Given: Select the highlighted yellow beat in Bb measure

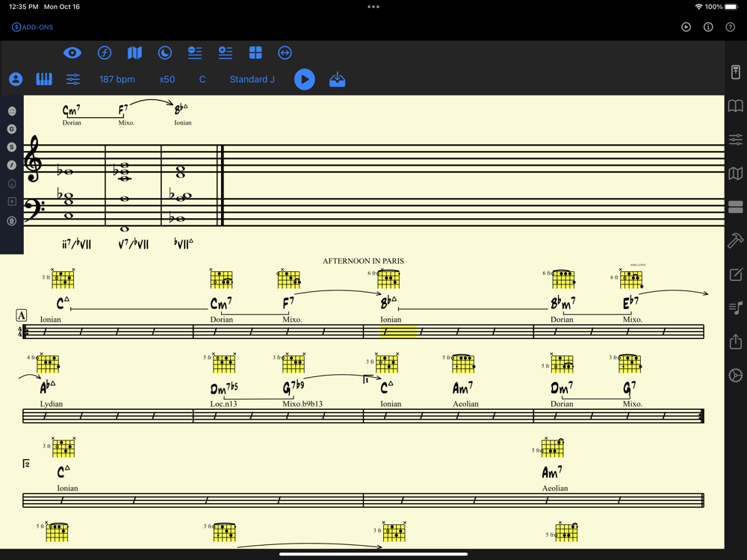Looking at the screenshot, I should (x=398, y=332).
